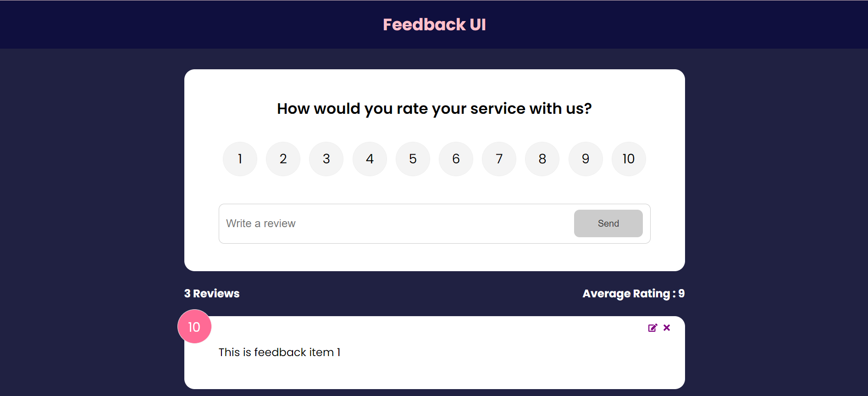
Task: Select rating 9 on the rating scale
Action: (x=585, y=159)
